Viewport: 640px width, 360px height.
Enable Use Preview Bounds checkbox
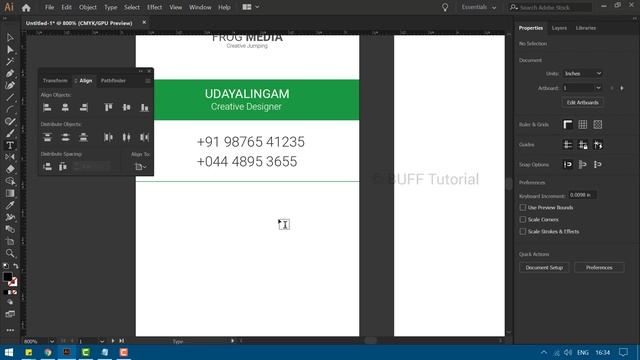coord(522,207)
